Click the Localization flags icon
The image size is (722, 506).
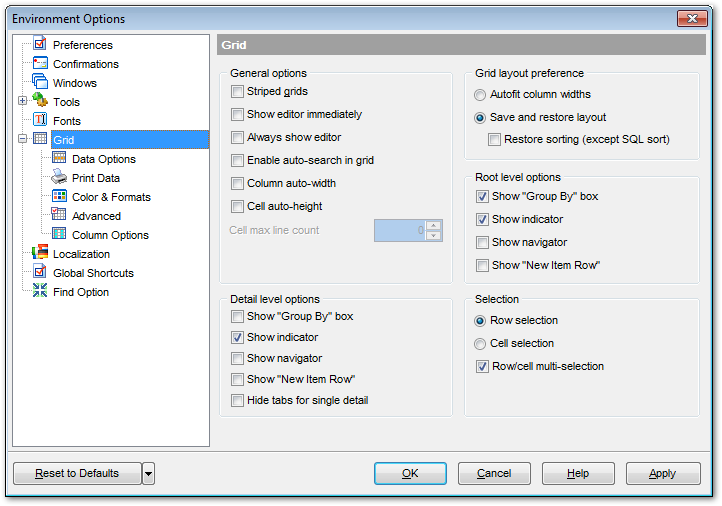[40, 253]
